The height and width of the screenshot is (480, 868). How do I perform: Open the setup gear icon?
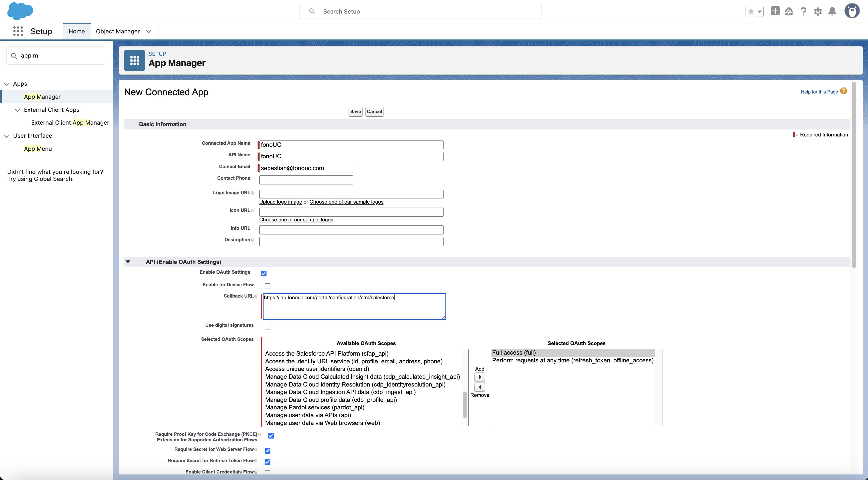click(x=818, y=12)
